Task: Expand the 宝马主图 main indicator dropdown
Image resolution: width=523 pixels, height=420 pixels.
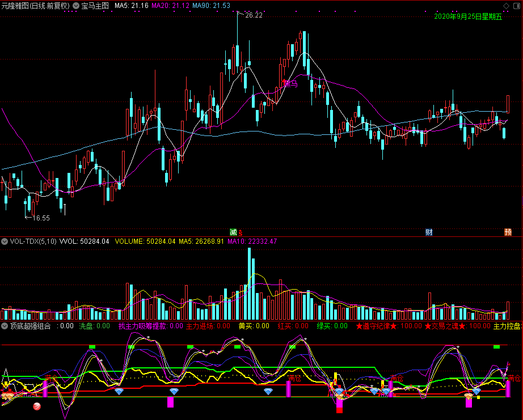Action: point(76,6)
